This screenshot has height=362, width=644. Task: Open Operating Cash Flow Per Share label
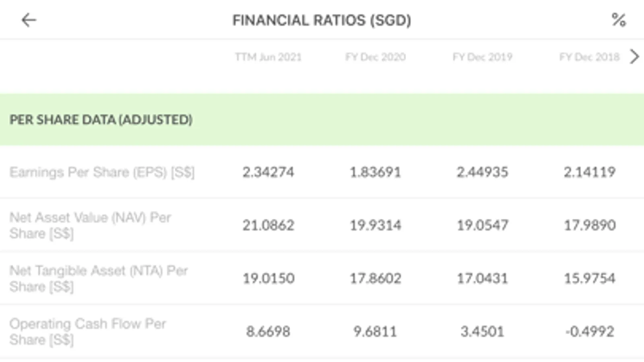tap(87, 331)
